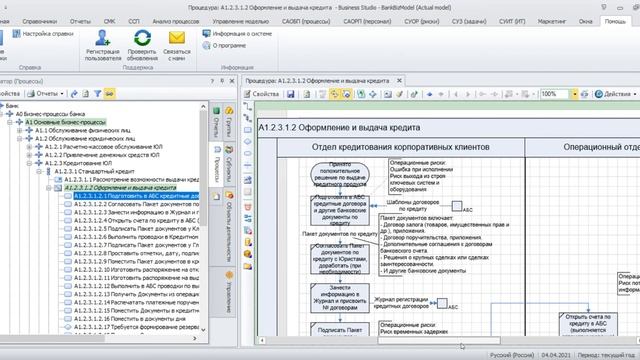Viewport: 640px width, 360px height.
Task: Collapse A1.2.3 Кредитование ЮЛ node
Action: [29, 163]
